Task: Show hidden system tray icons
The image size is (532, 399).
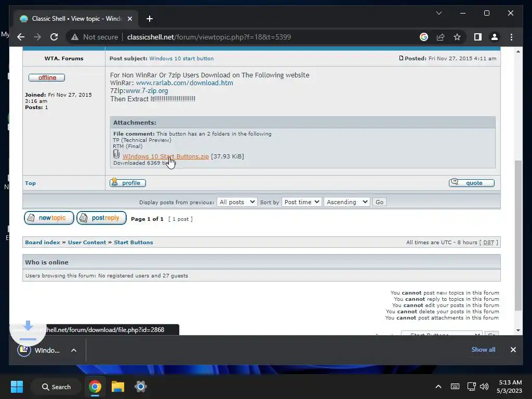Action: (438, 387)
